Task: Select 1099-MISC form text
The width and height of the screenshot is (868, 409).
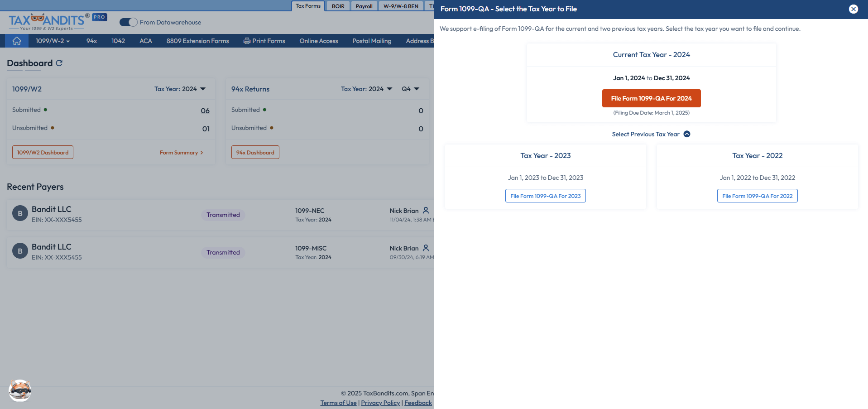Action: pyautogui.click(x=311, y=248)
